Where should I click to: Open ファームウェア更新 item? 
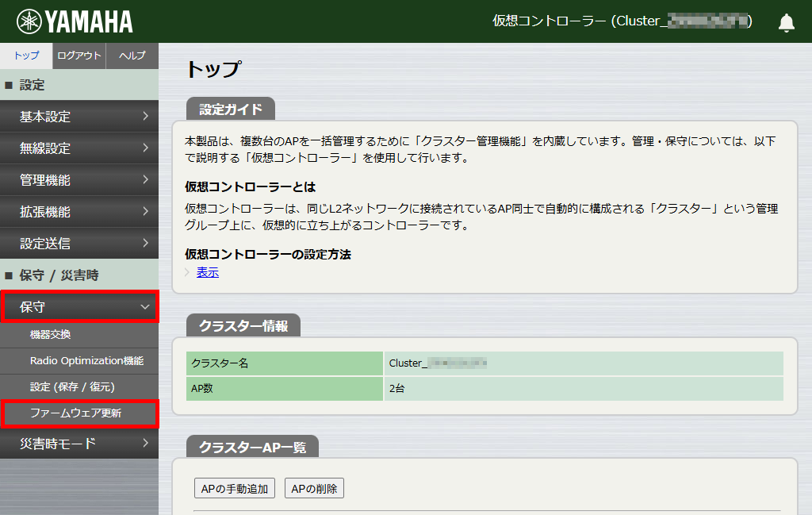80,413
